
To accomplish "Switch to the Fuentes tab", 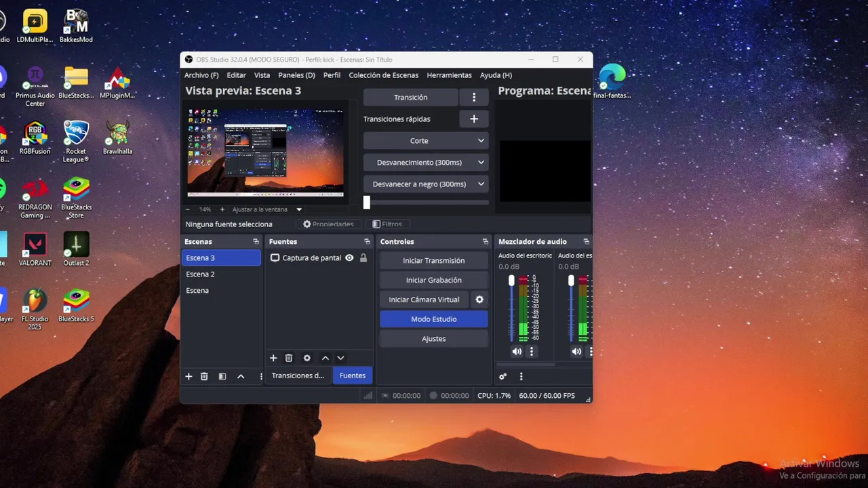I will (x=353, y=375).
